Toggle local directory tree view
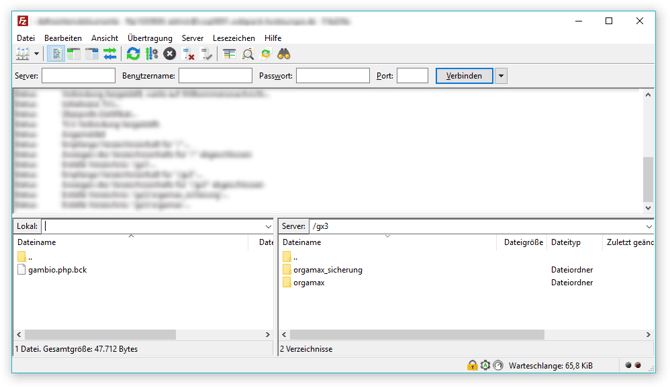Image resolution: width=670 pixels, height=388 pixels. click(74, 54)
